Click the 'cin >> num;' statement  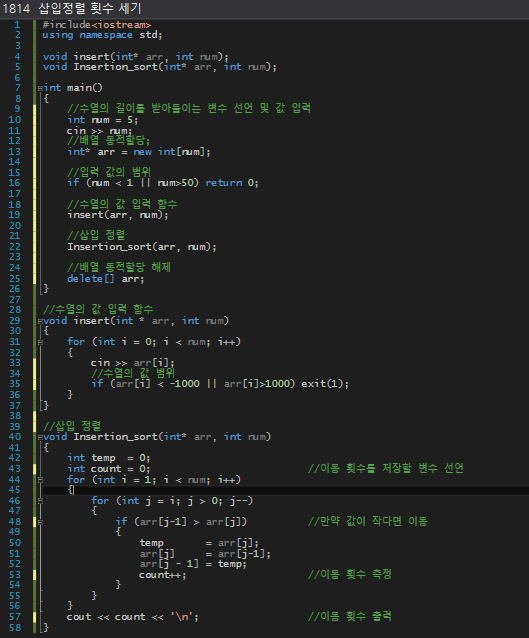coord(100,131)
